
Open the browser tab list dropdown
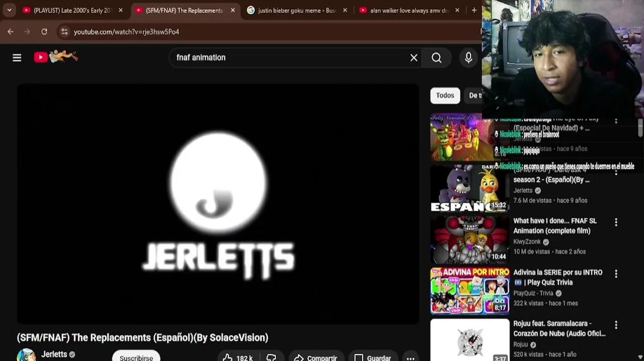9,10
